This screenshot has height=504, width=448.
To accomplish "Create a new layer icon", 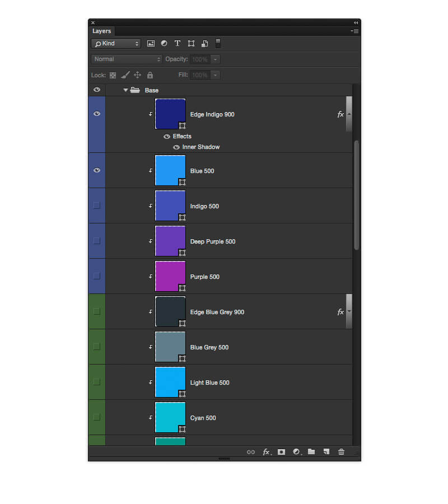I will click(326, 451).
